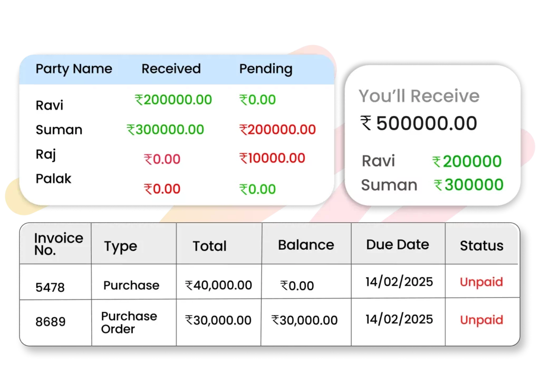
Task: Click the Invoice No. column header
Action: (59, 244)
